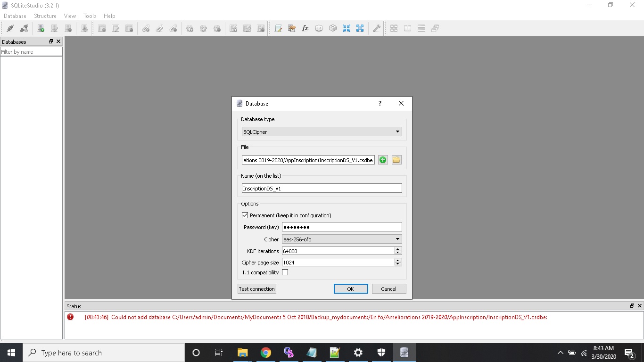Click the Create view toolbar icon
The image size is (644, 362).
(233, 28)
